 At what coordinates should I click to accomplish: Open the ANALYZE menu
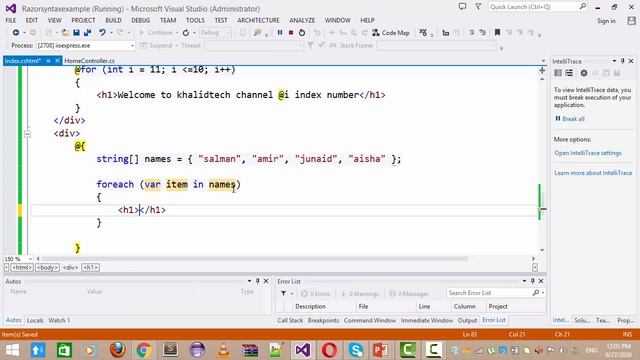[x=302, y=20]
